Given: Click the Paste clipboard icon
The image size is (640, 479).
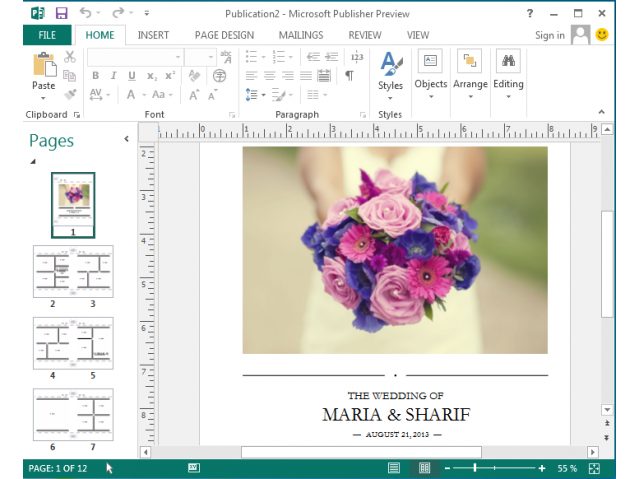Looking at the screenshot, I should tap(43, 66).
